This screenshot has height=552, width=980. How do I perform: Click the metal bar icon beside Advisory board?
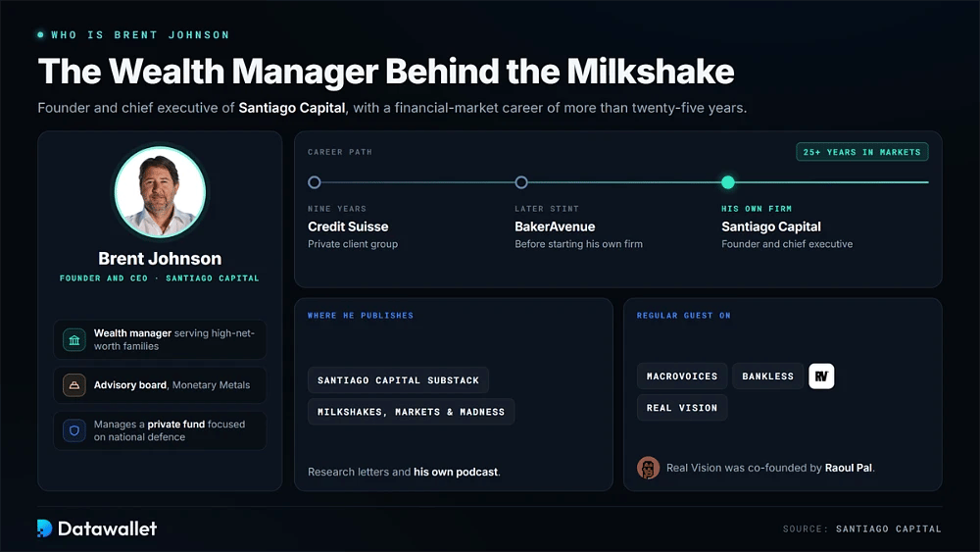pos(73,385)
